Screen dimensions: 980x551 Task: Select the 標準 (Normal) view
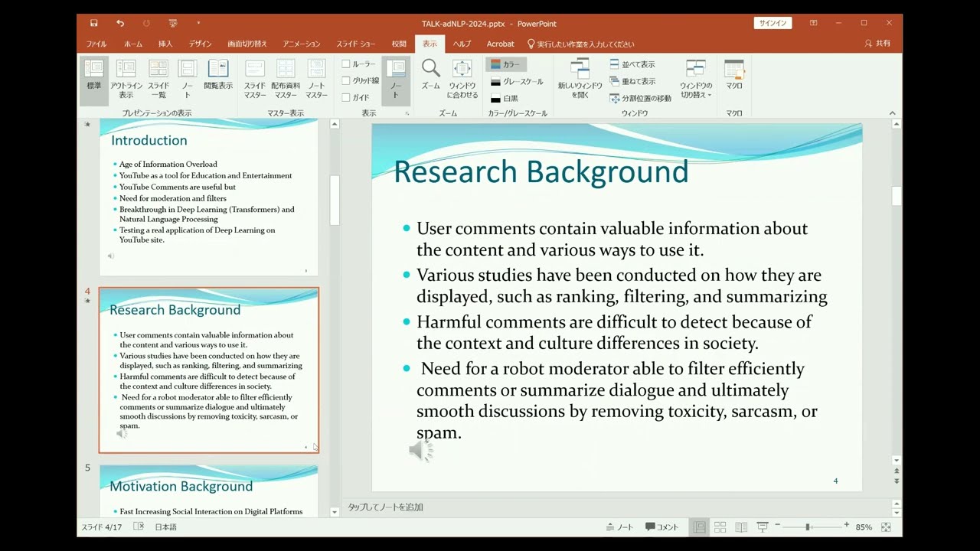pos(94,80)
